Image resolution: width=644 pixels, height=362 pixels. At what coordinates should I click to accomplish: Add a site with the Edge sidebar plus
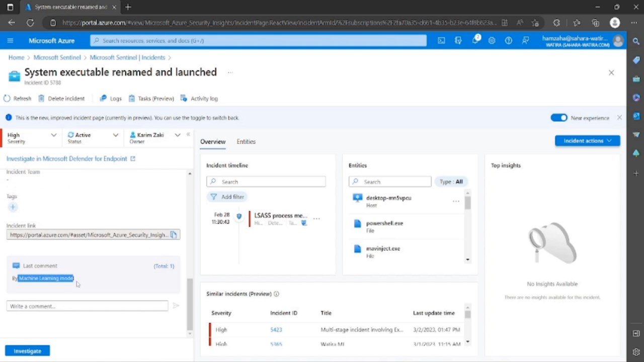point(636,173)
